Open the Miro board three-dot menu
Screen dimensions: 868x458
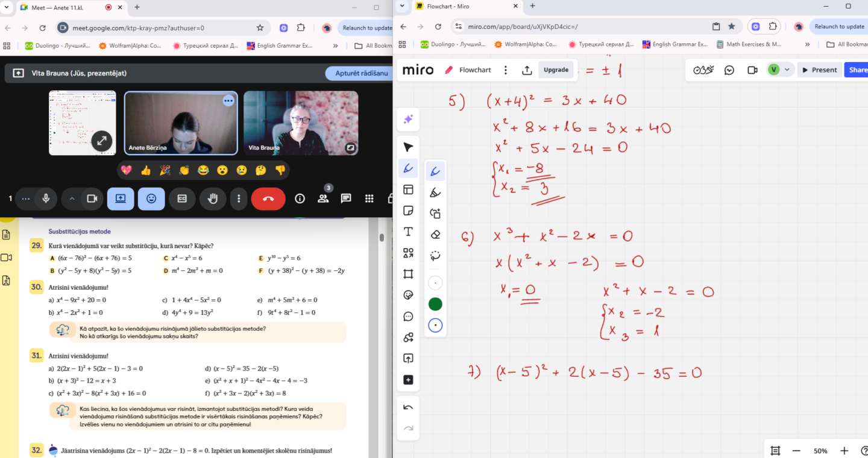click(x=506, y=70)
